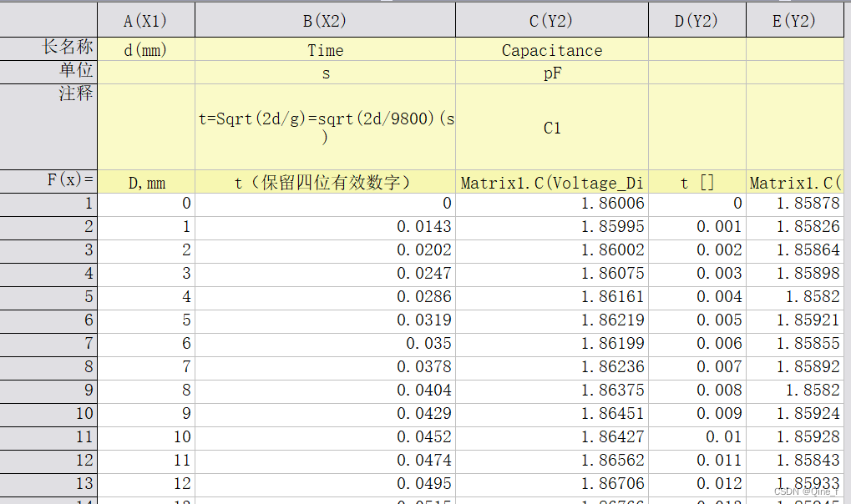Image resolution: width=851 pixels, height=504 pixels.
Task: Click cell value 1.85843
Action: tap(795, 461)
